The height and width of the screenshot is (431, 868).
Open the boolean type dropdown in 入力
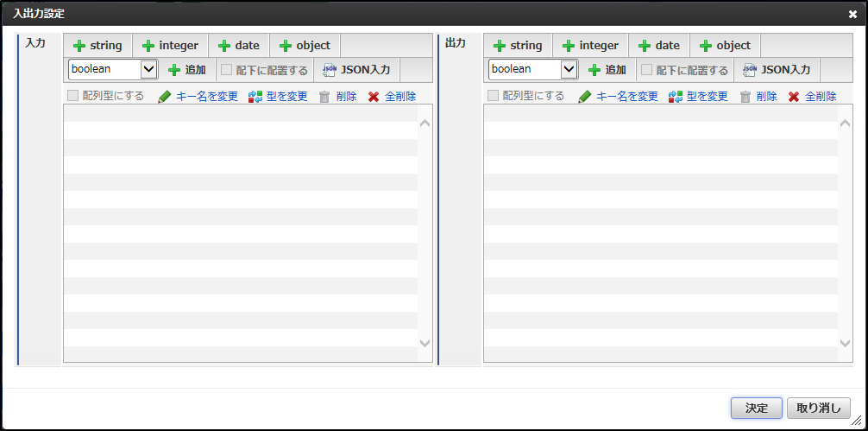tap(113, 69)
